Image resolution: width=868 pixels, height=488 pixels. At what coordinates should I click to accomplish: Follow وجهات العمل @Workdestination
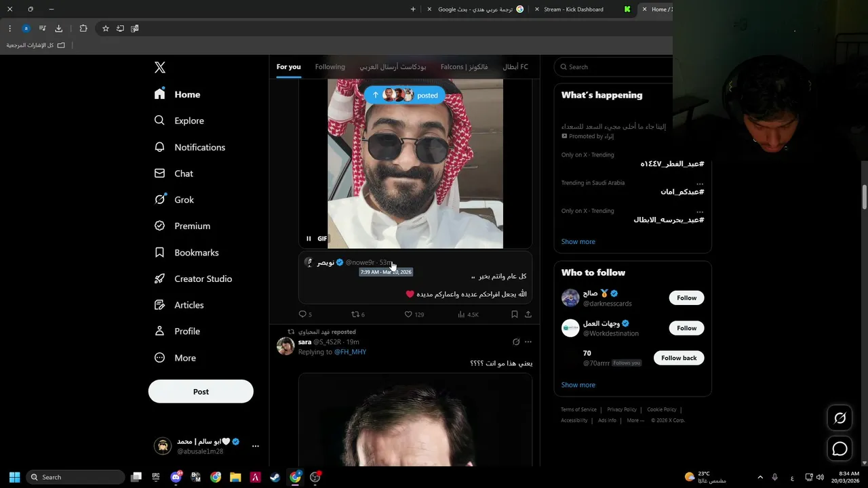[686, 328]
